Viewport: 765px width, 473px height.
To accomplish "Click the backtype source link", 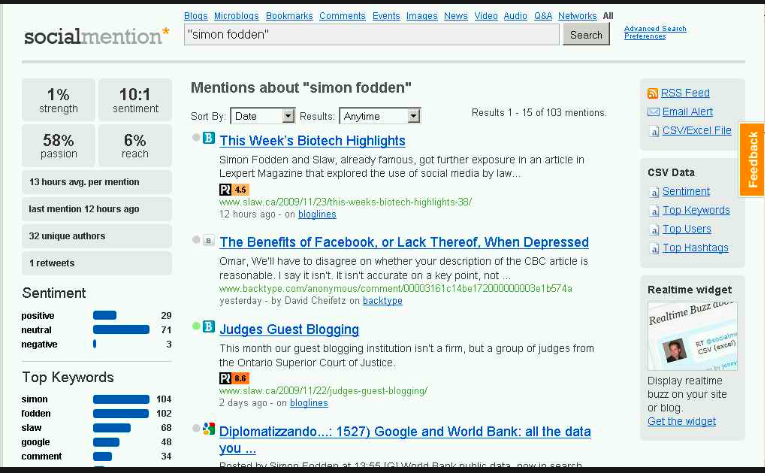I will point(382,301).
